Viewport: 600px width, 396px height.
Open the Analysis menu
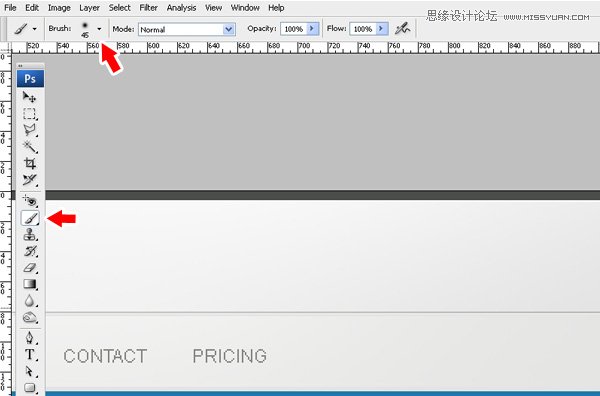(181, 8)
